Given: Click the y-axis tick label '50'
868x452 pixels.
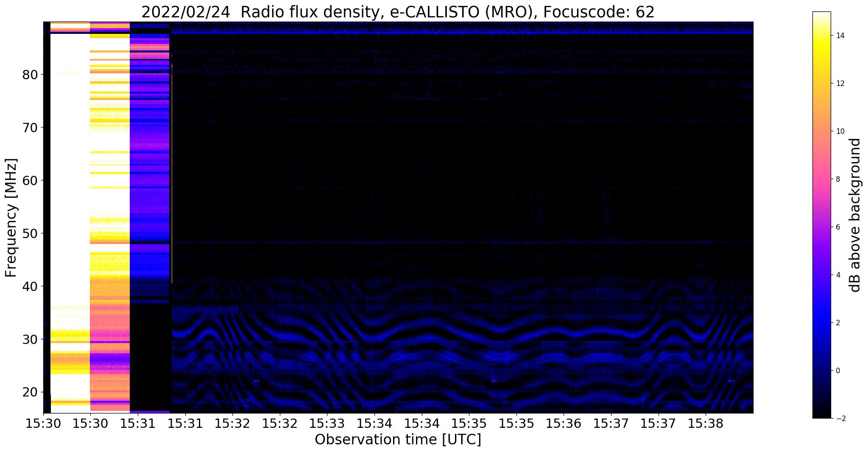Looking at the screenshot, I should pyautogui.click(x=30, y=233).
